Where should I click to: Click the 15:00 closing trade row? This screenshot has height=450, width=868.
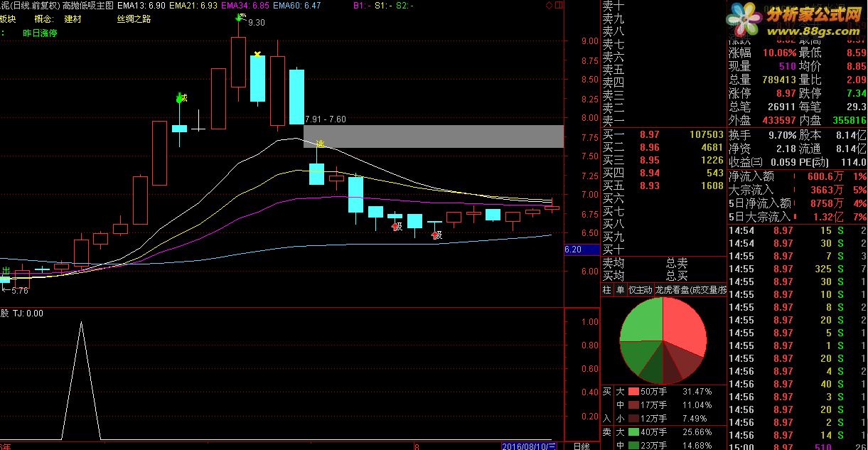pyautogui.click(x=798, y=447)
